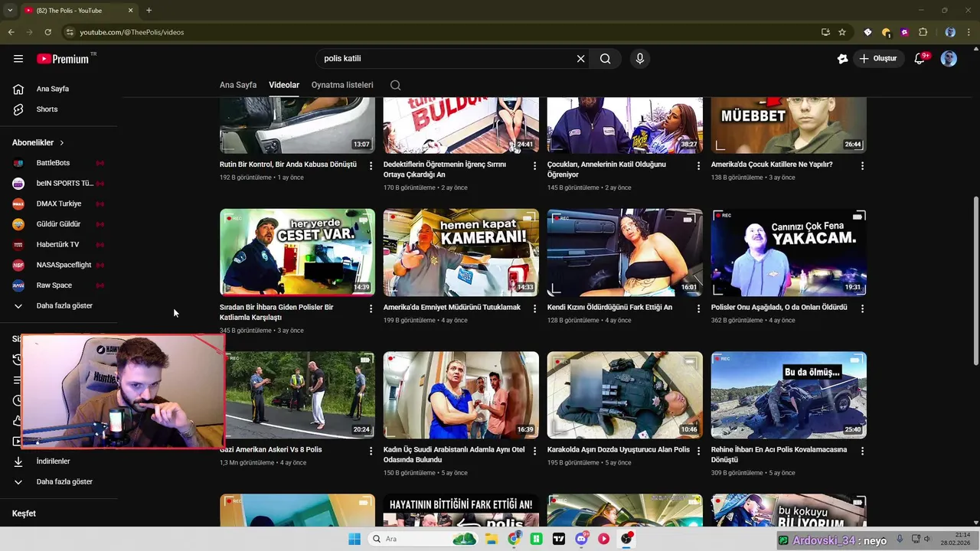The image size is (980, 551).
Task: Open the 'her yerde CESET VAR' thumbnail
Action: point(297,253)
